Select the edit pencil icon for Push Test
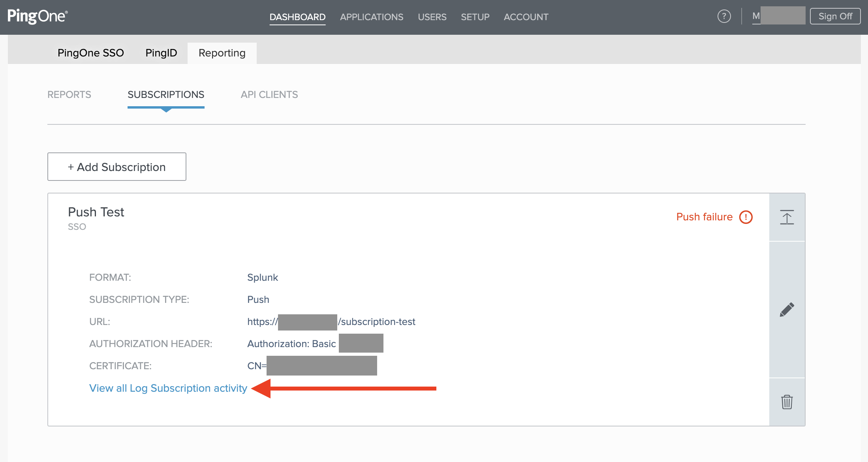Screen dimensions: 868x462 point(787,310)
